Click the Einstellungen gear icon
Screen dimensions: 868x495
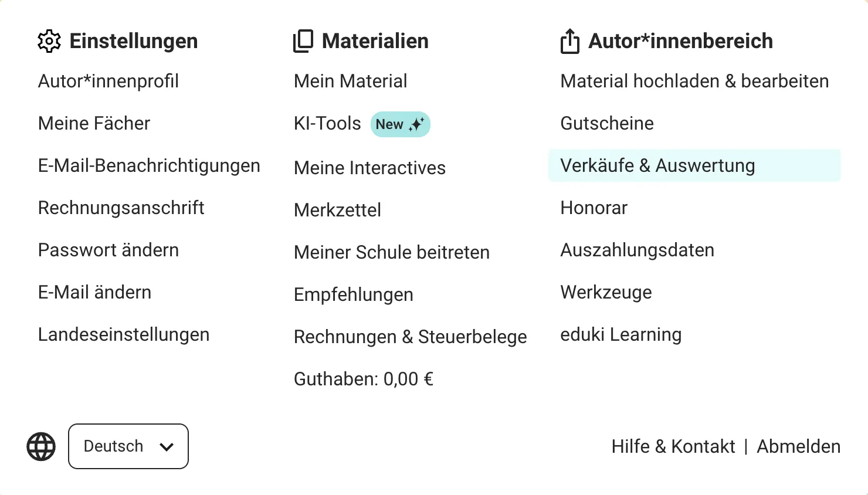coord(49,41)
